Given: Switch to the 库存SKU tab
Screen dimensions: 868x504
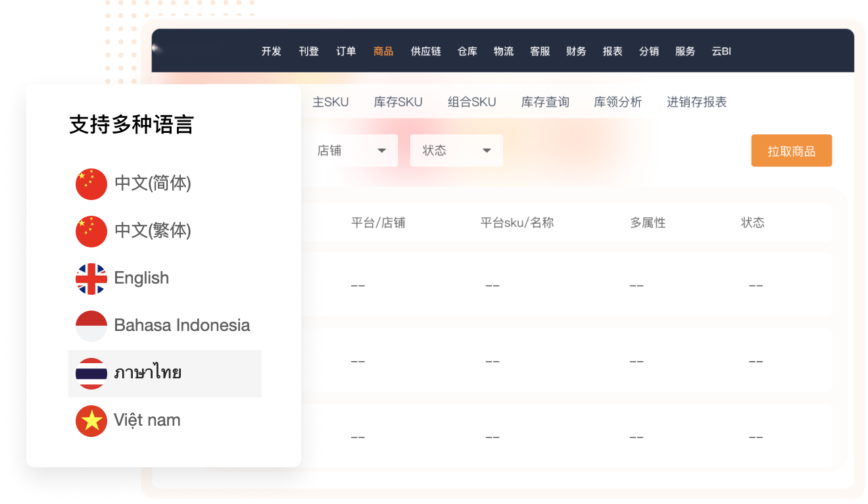Looking at the screenshot, I should click(x=398, y=102).
